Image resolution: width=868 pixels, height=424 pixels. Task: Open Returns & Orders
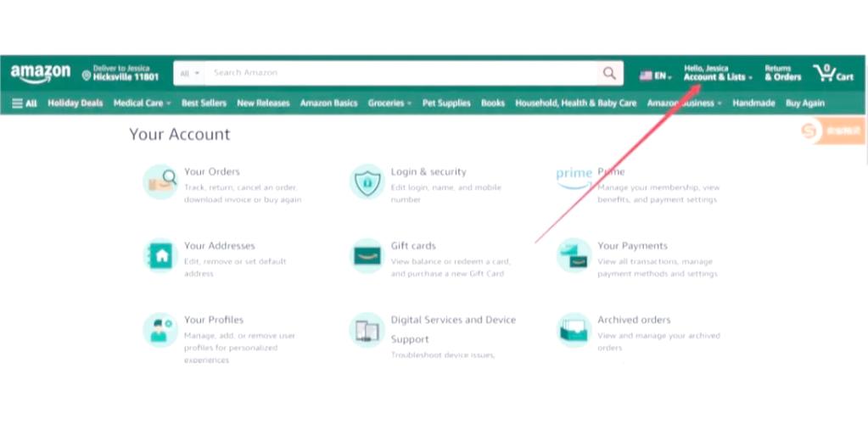click(783, 73)
